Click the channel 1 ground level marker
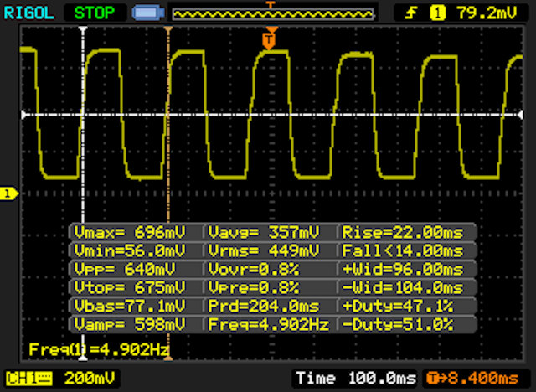The height and width of the screenshot is (392, 536). [x=8, y=194]
